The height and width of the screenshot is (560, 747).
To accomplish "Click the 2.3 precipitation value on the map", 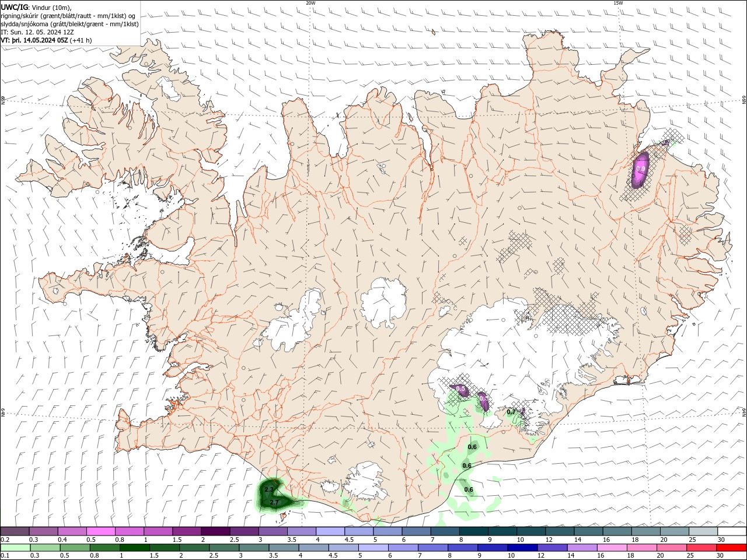I will point(269,489).
